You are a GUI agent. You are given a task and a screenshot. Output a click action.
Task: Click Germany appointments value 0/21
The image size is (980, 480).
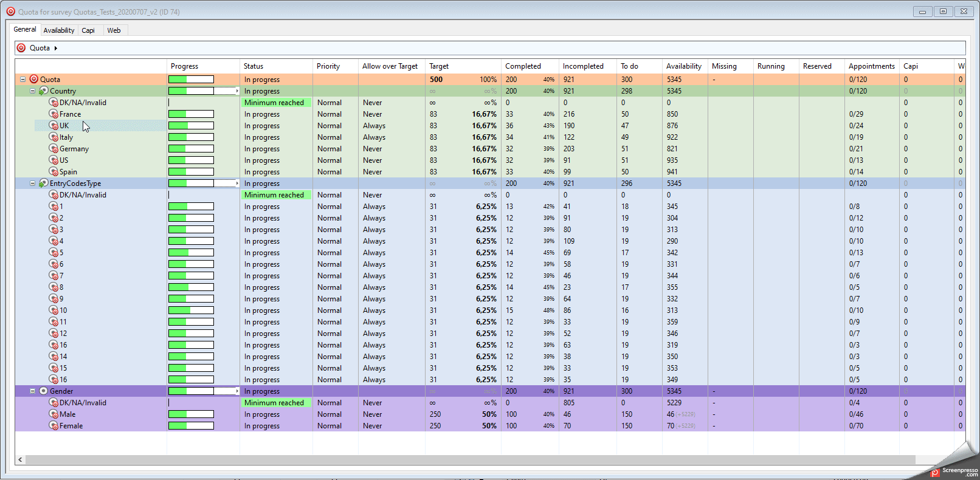point(856,148)
